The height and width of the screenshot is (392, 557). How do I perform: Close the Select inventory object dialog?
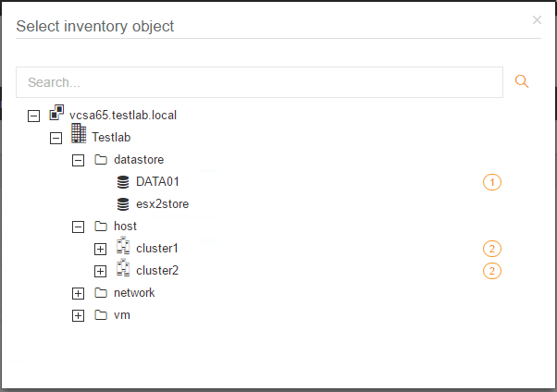(x=537, y=19)
